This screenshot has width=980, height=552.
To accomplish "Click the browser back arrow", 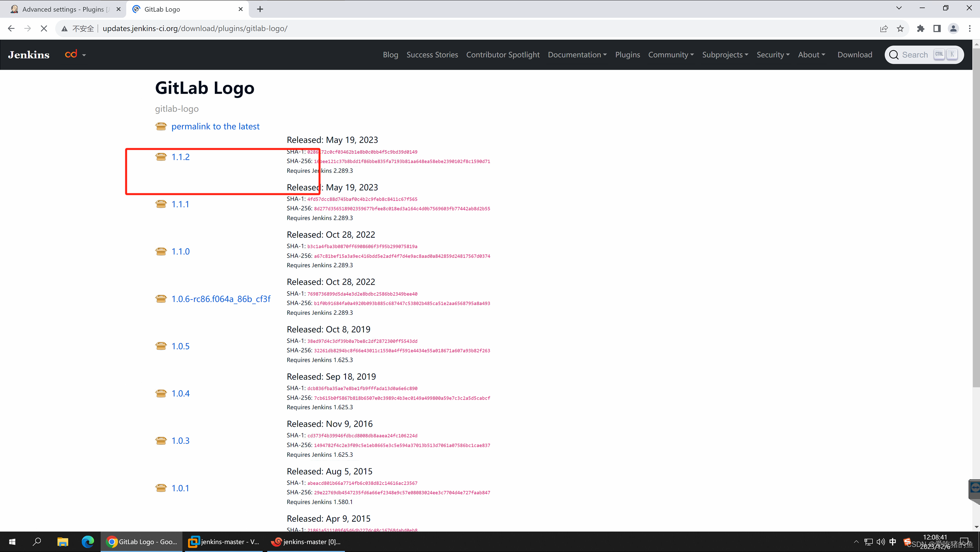I will pos(11,28).
